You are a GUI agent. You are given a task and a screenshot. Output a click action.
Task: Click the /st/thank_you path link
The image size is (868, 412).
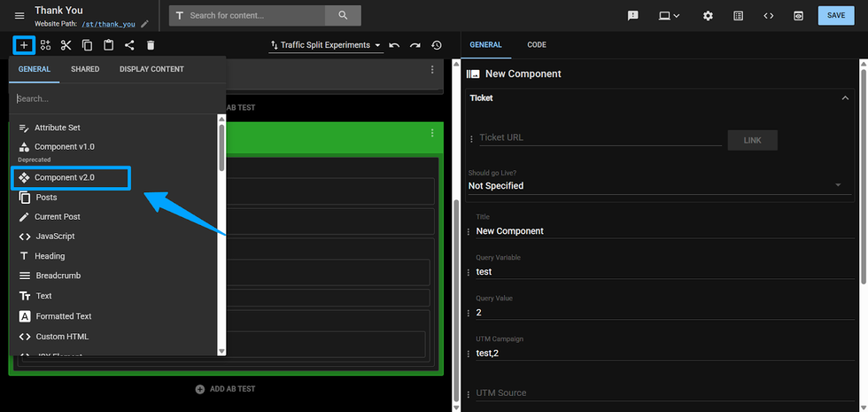coord(108,25)
